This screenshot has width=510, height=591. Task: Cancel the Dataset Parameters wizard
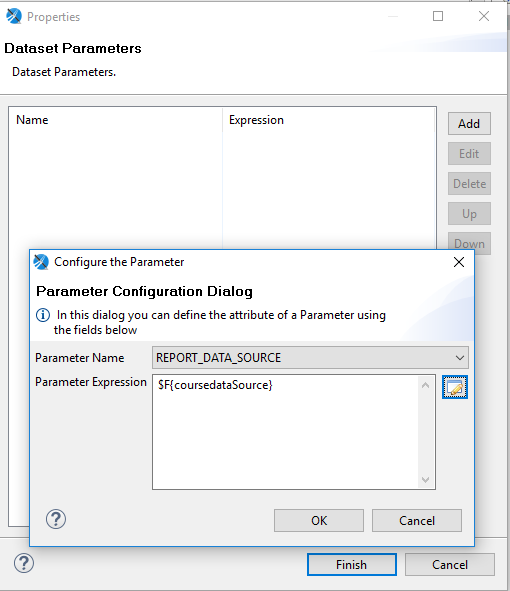450,565
